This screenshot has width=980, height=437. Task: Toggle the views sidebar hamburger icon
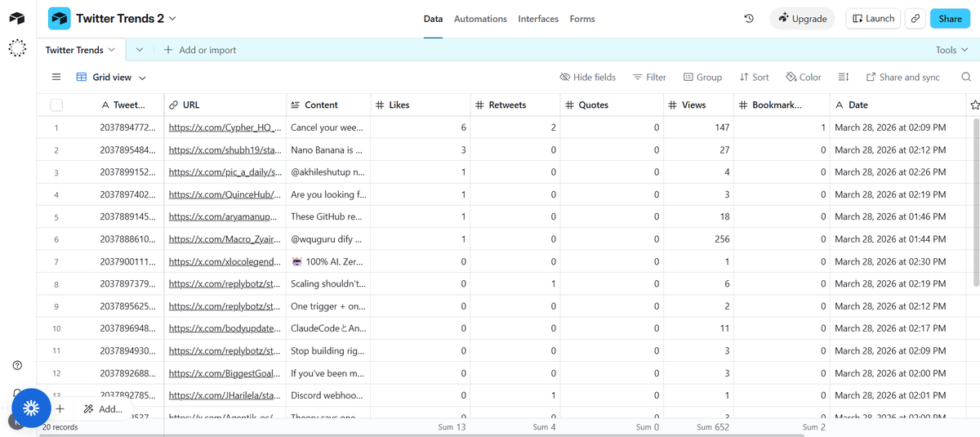(56, 77)
